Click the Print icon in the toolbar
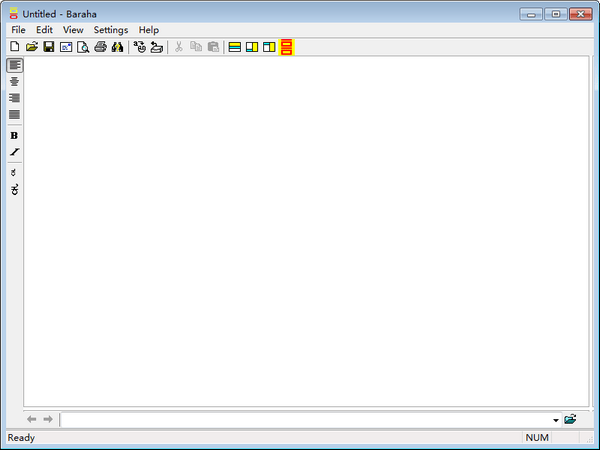This screenshot has height=450, width=600. pos(100,47)
